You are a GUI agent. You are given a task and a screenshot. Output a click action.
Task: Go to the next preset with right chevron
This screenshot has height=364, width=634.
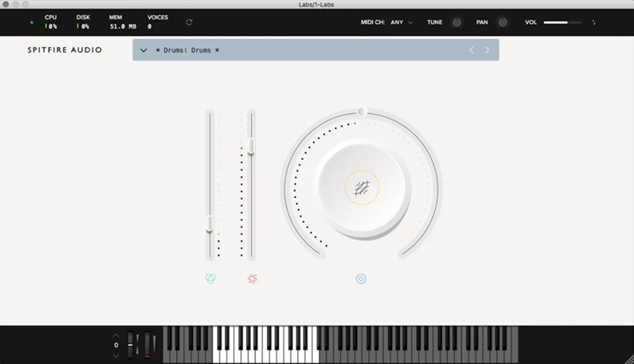point(487,50)
